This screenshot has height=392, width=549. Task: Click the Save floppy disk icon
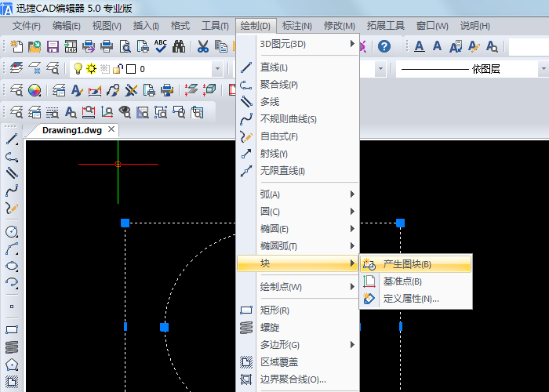click(x=53, y=46)
